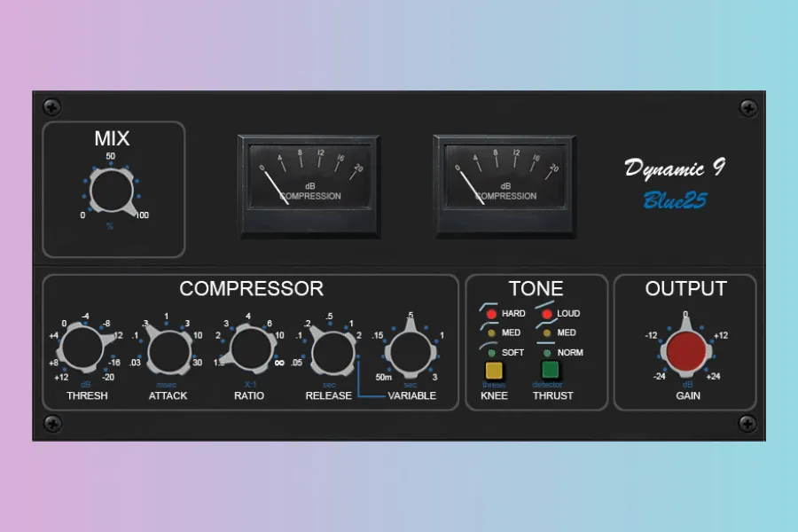The image size is (798, 532).
Task: Select the MED thrust indicator light
Action: (546, 333)
